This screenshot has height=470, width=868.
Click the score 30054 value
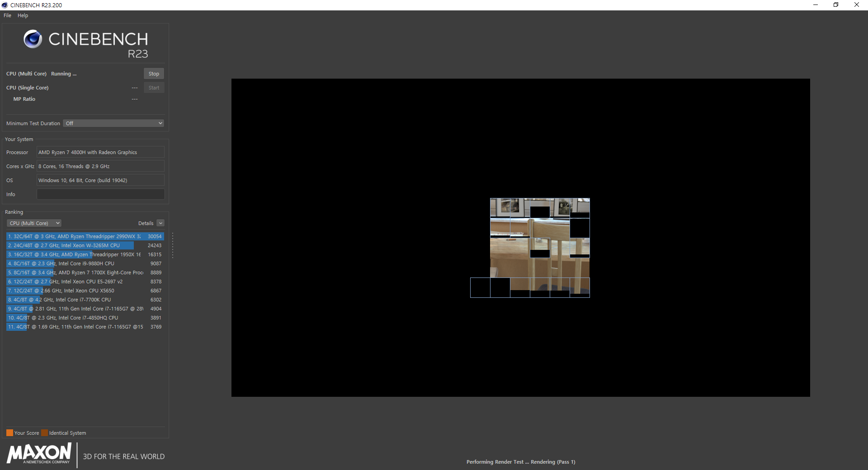(x=155, y=236)
